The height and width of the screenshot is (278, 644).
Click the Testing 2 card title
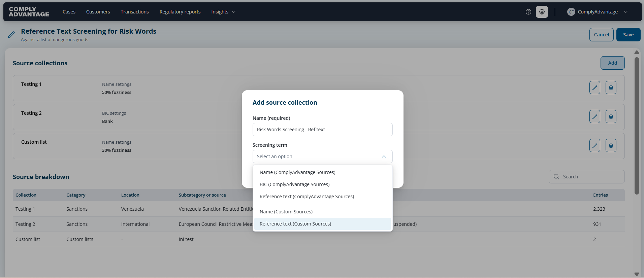(31, 113)
